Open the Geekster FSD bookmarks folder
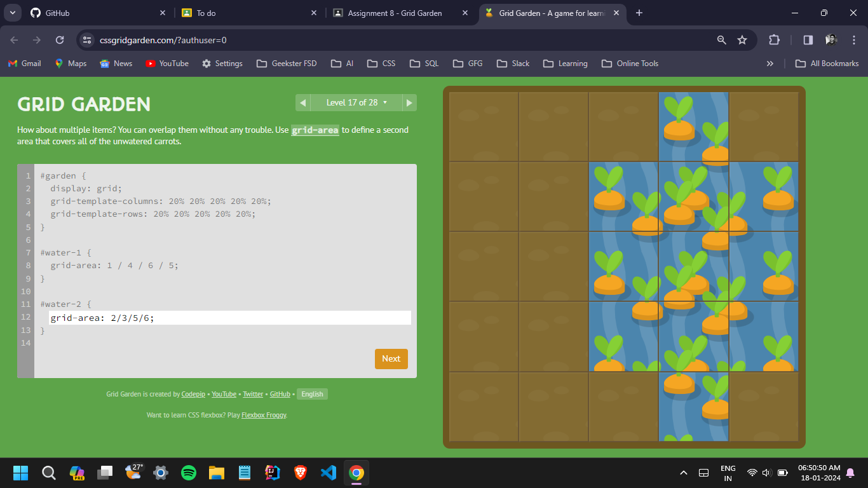868x488 pixels. tap(286, 64)
